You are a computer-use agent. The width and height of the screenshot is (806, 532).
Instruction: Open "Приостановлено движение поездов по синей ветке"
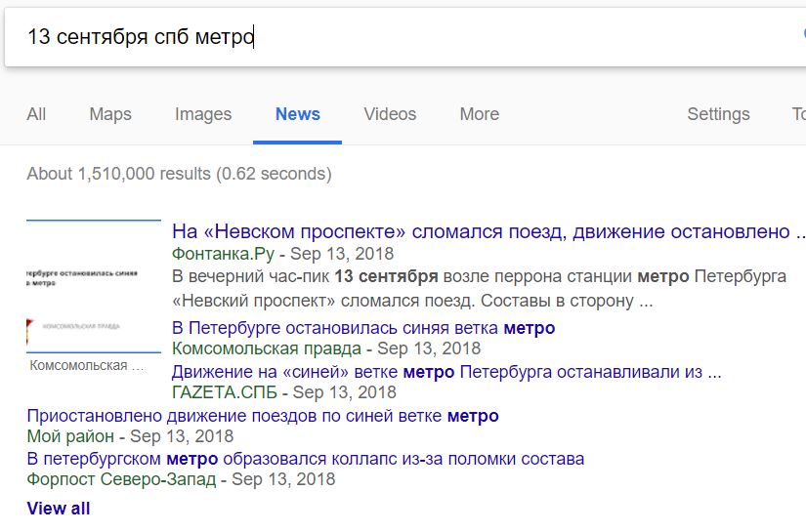pos(263,416)
